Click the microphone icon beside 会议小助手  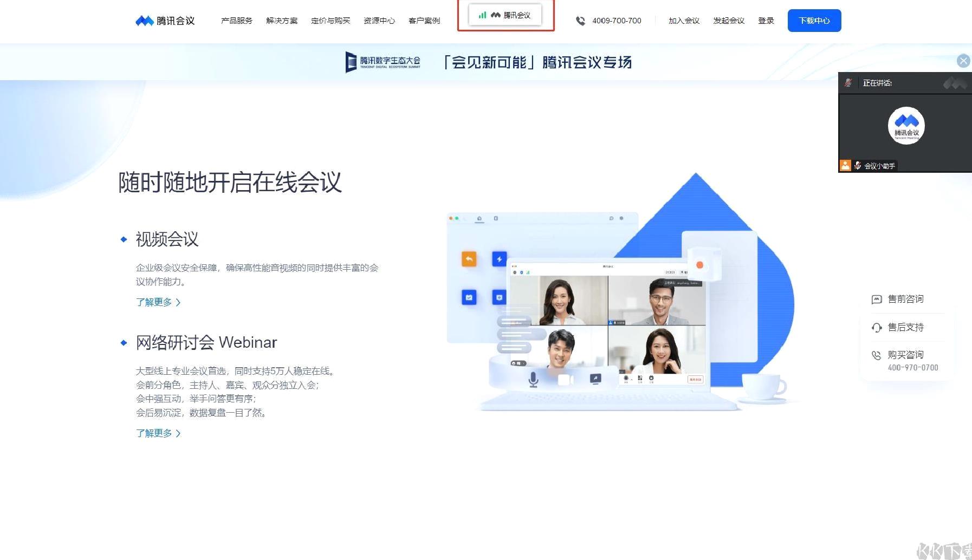pyautogui.click(x=858, y=165)
